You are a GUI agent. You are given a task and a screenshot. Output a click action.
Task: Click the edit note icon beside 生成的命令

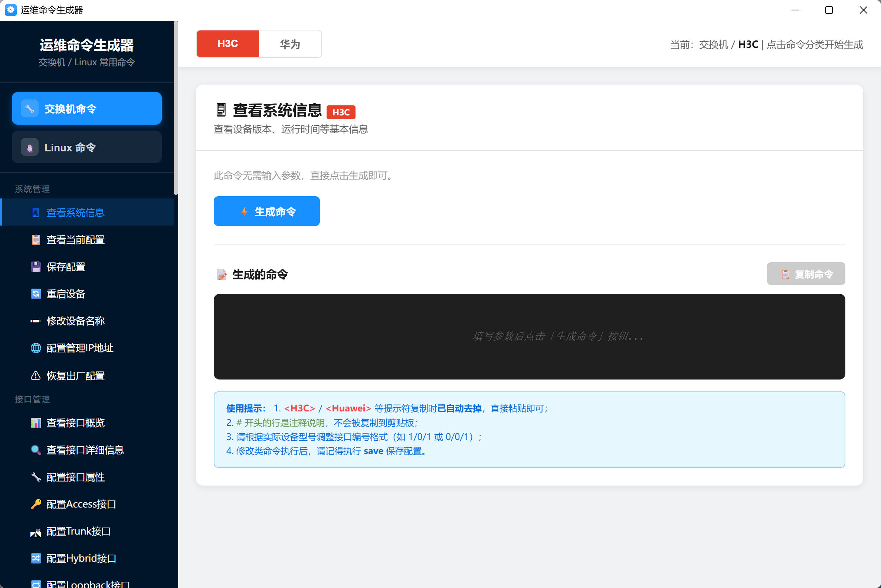[222, 275]
